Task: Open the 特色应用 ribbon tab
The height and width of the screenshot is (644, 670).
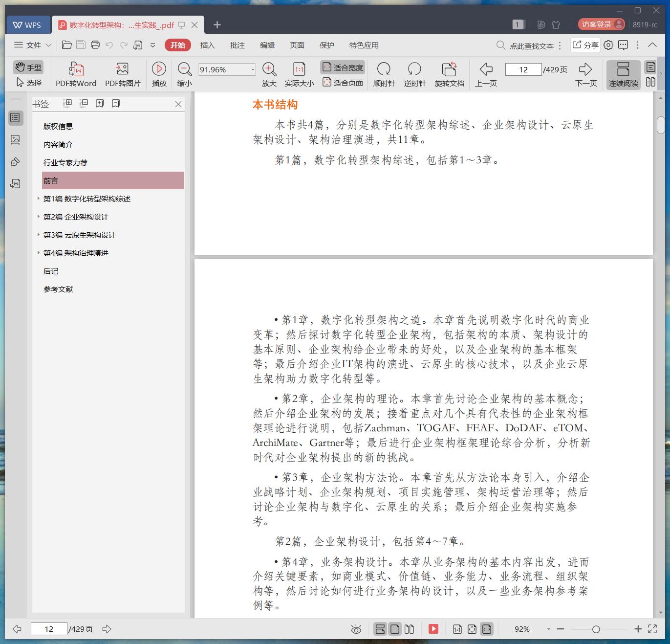Action: point(364,45)
